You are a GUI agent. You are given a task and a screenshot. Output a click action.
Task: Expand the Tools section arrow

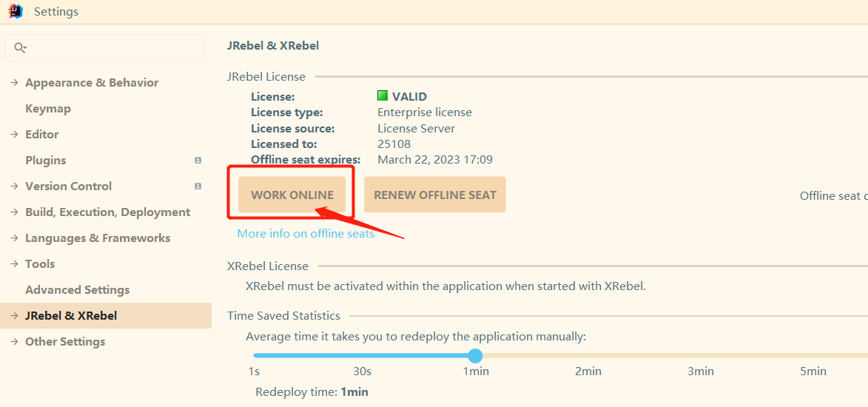pyautogui.click(x=14, y=264)
